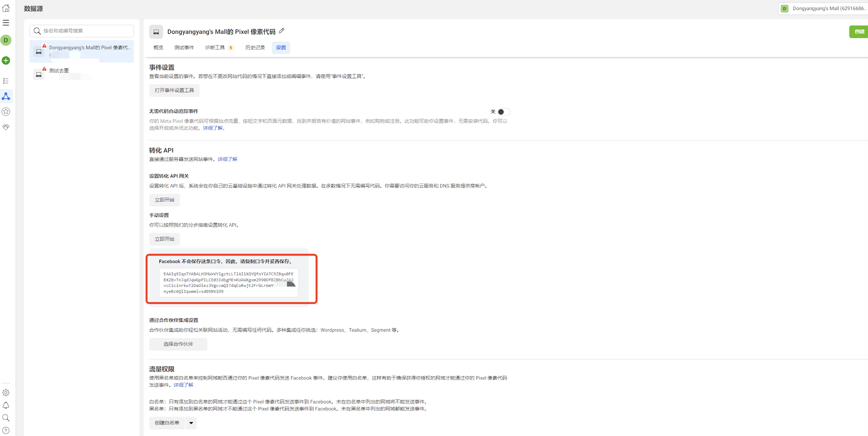Open the help question mark icon
Image resolution: width=868 pixels, height=436 pixels.
(6, 430)
